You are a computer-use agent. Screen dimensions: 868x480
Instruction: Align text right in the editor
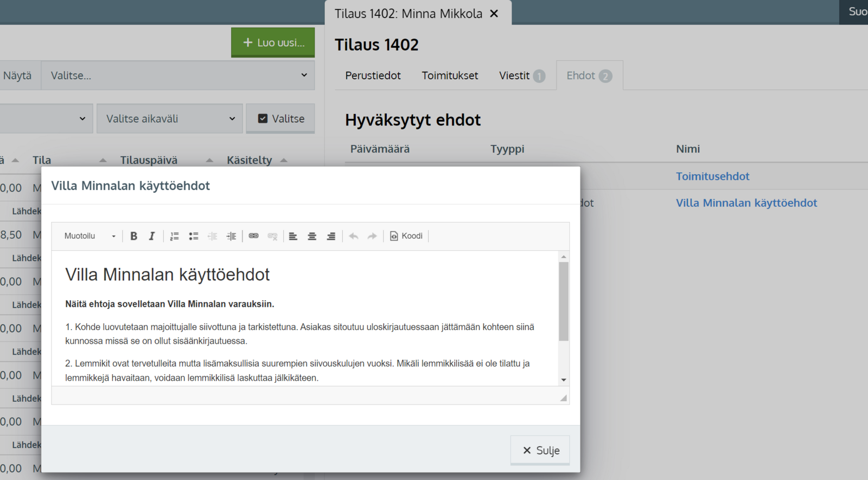click(x=331, y=236)
